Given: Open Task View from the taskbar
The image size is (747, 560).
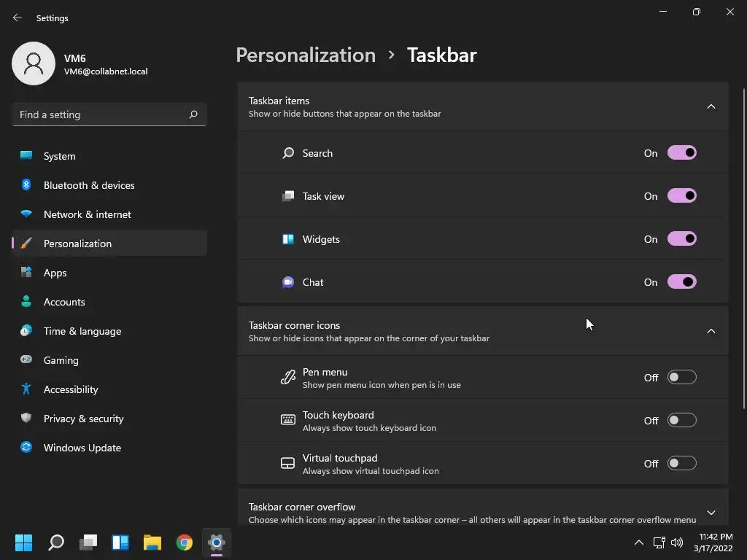Looking at the screenshot, I should point(88,542).
